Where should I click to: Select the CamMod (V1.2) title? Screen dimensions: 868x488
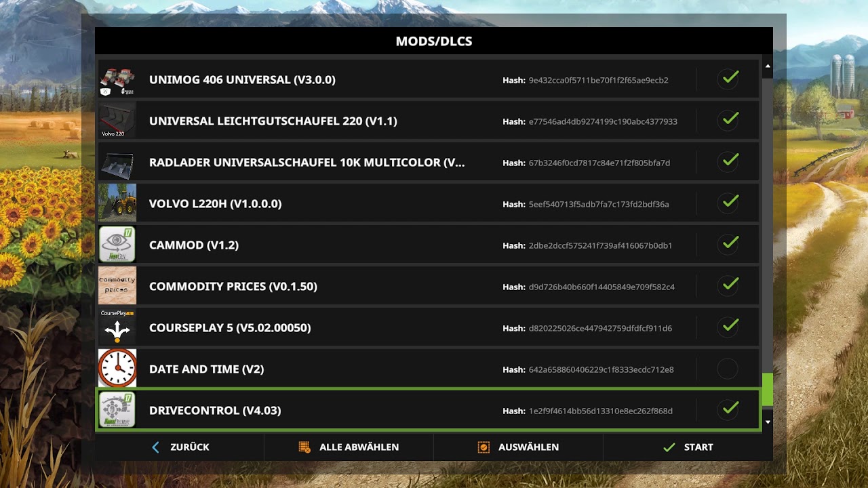pyautogui.click(x=194, y=245)
